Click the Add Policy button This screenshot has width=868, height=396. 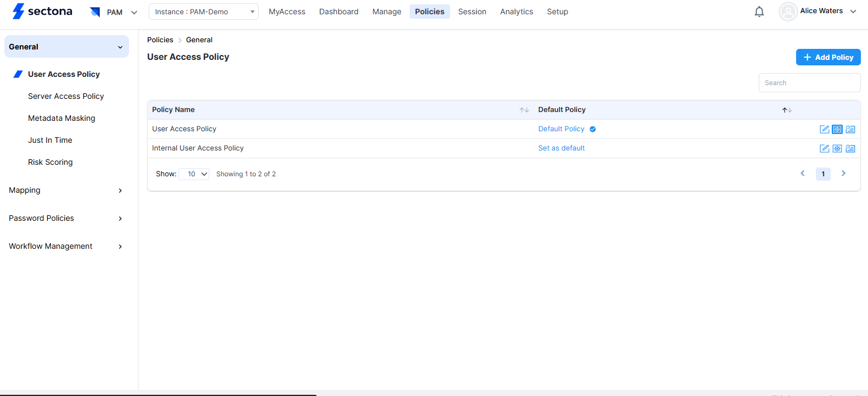pyautogui.click(x=828, y=57)
